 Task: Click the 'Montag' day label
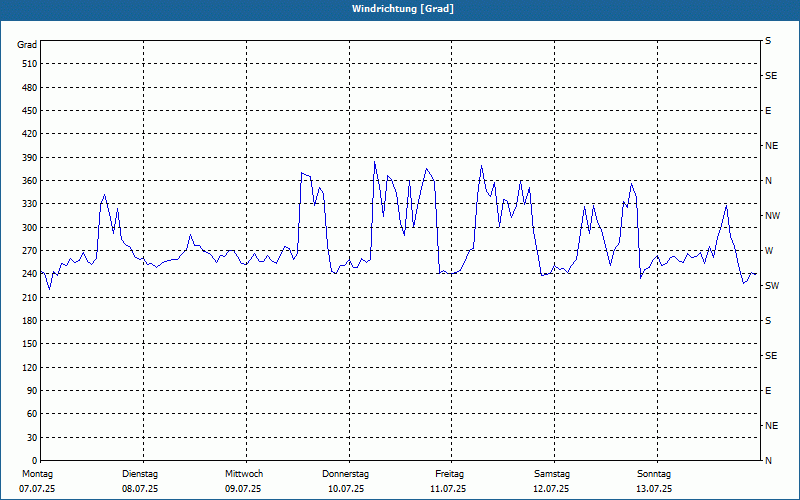(x=37, y=474)
